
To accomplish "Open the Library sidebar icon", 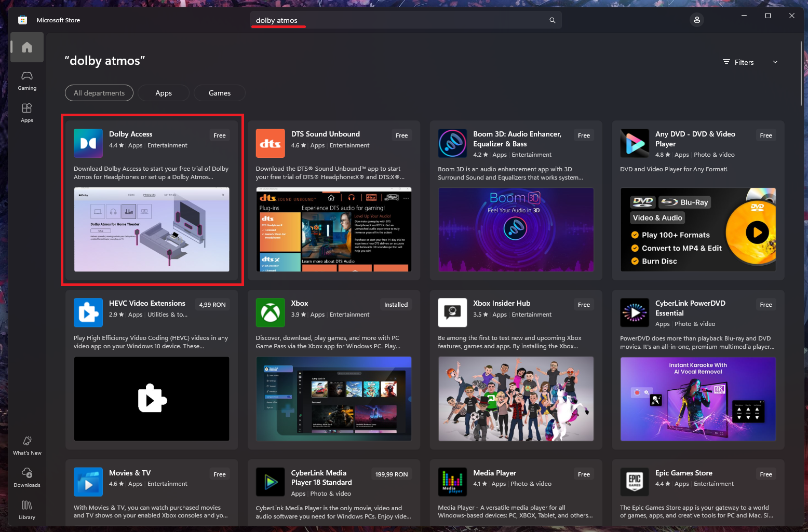I will [27, 510].
